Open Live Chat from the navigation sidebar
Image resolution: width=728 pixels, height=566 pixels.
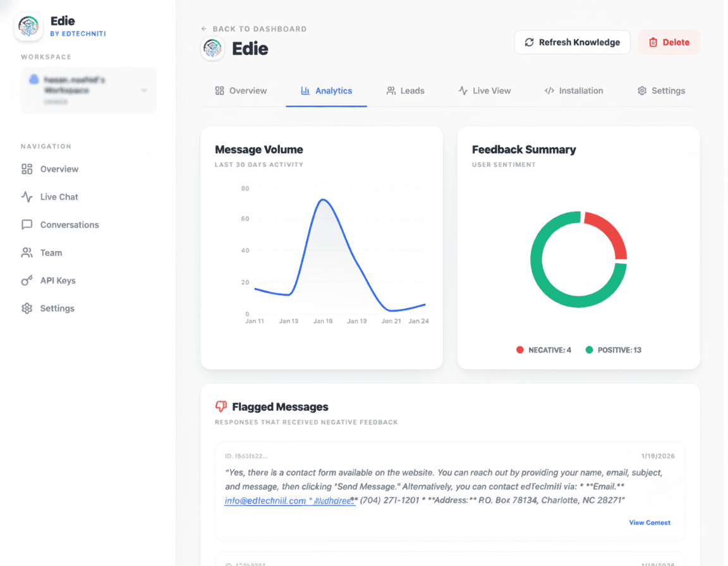[25, 196]
